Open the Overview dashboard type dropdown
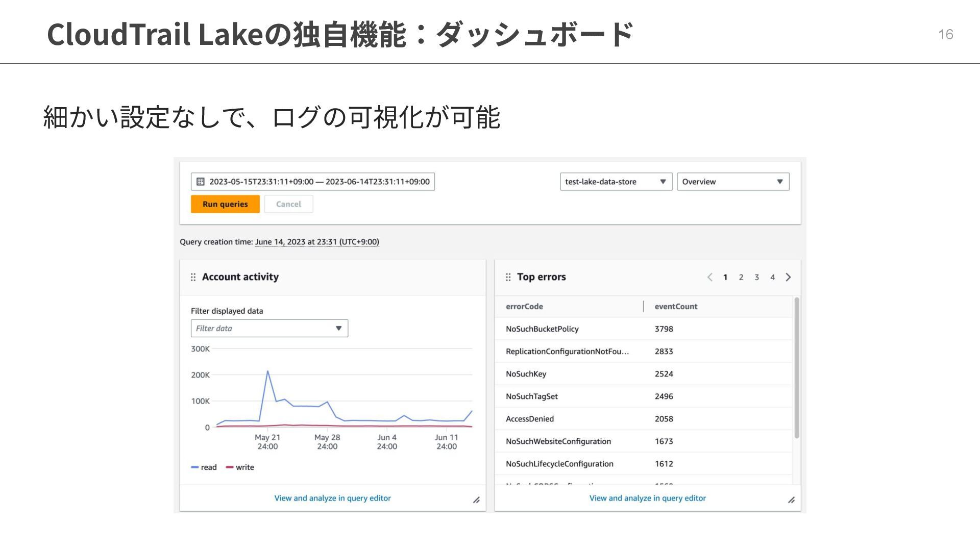The width and height of the screenshot is (980, 551). (x=732, y=182)
